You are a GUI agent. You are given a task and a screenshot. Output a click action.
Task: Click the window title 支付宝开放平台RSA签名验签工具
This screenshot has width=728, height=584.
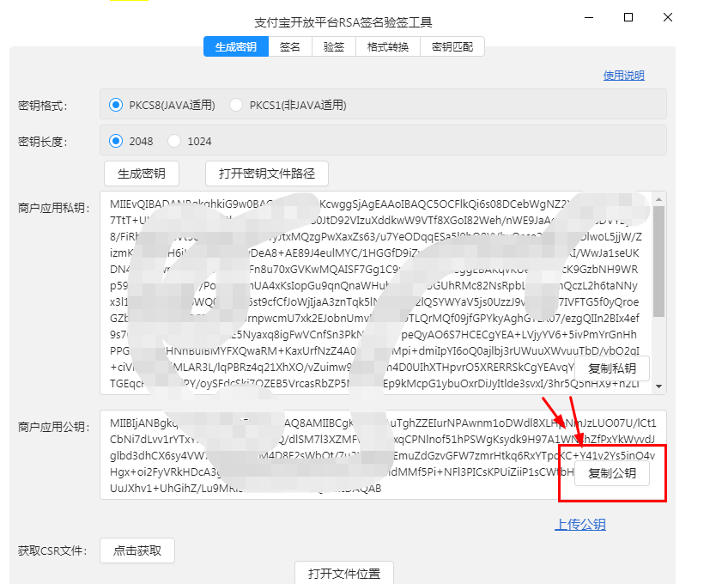point(343,22)
